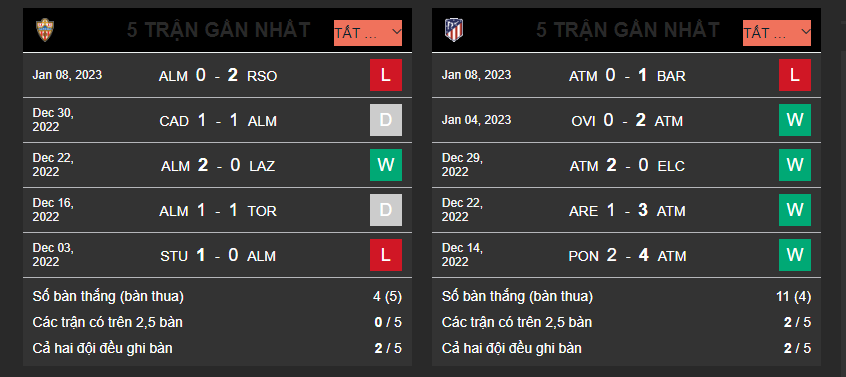
Task: Click the red L badge for ATM vs BAR
Action: [x=795, y=75]
